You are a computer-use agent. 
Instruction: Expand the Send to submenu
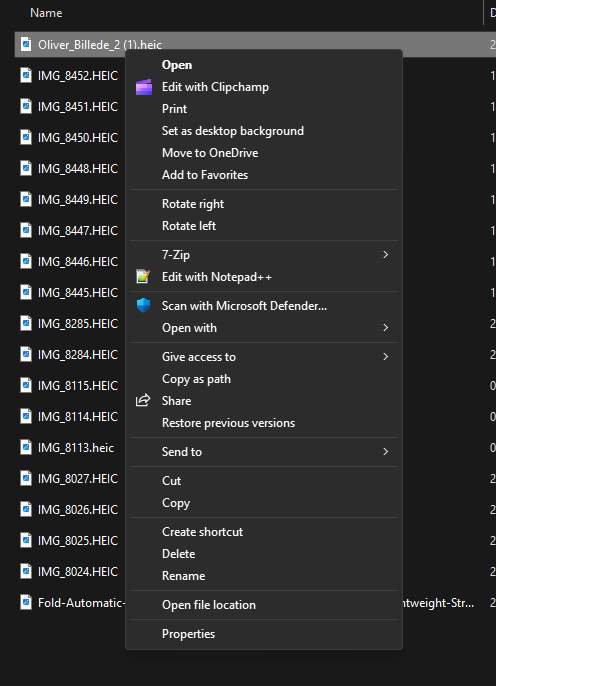(385, 452)
